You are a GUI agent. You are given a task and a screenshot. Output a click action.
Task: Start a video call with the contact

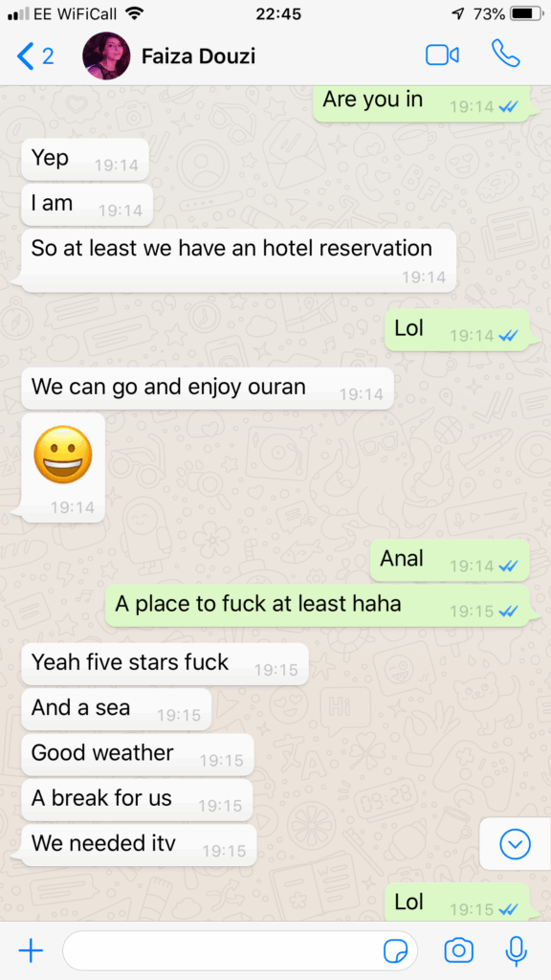coord(442,56)
